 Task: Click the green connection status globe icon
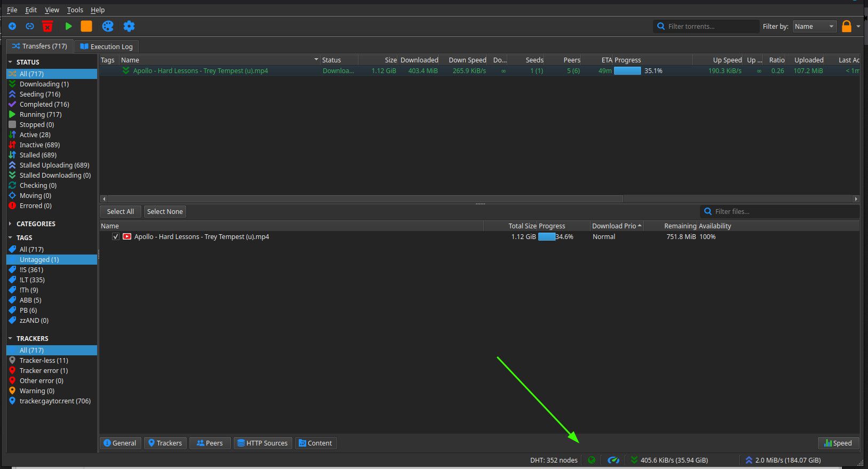click(x=592, y=460)
